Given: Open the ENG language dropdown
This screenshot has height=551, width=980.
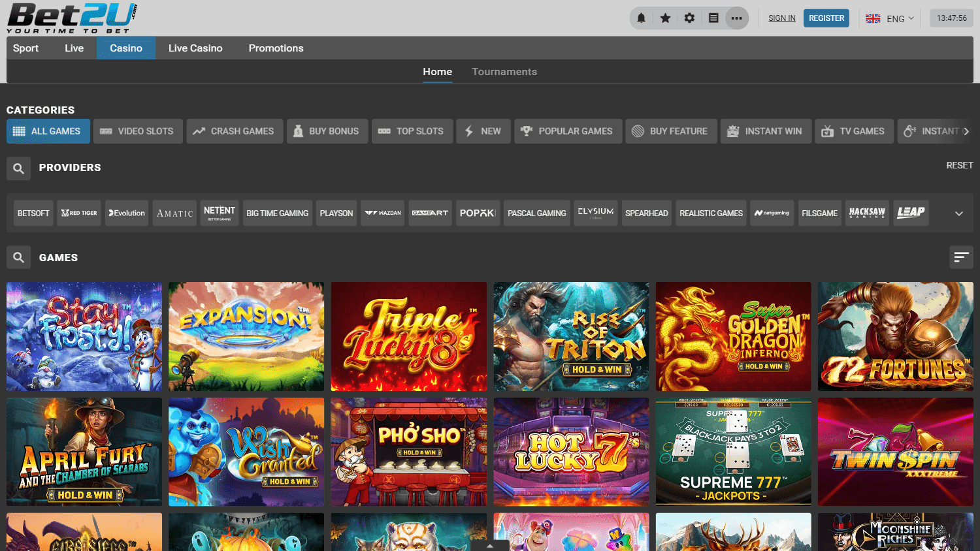Looking at the screenshot, I should (890, 18).
